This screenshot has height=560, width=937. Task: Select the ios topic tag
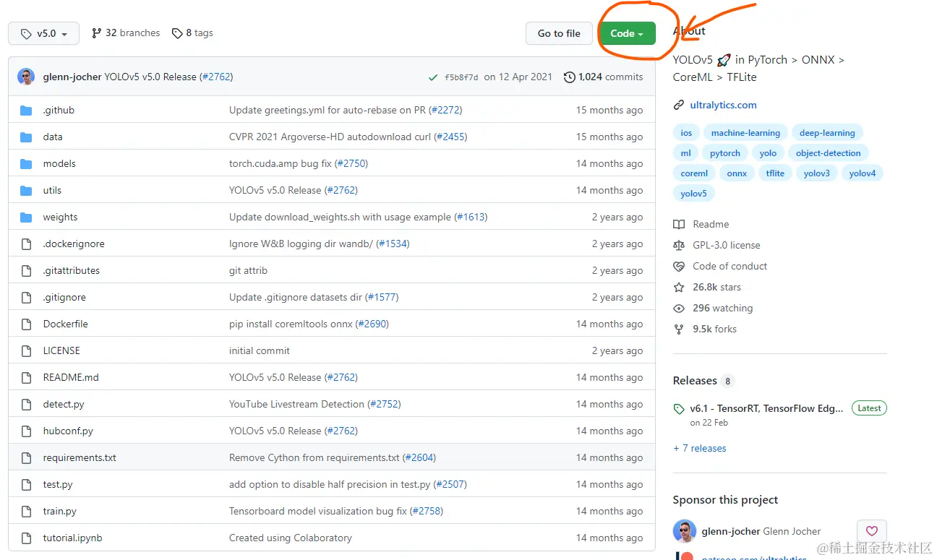click(x=686, y=133)
